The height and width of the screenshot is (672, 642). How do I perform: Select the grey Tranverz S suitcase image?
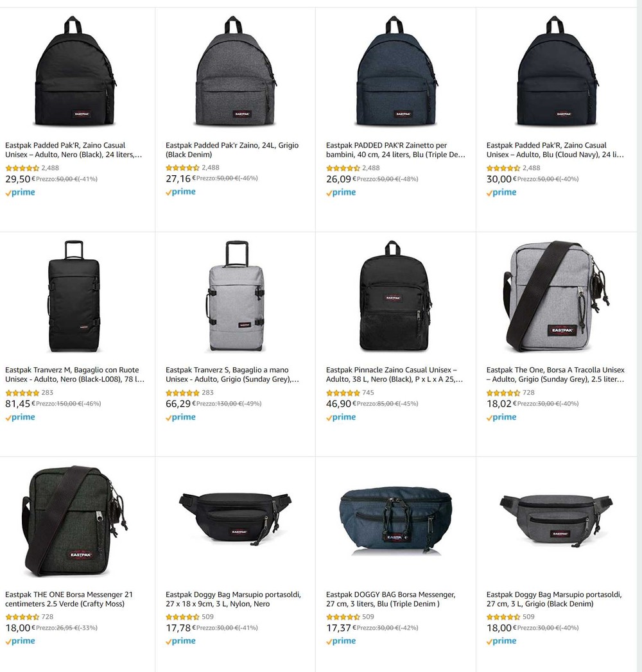click(236, 296)
